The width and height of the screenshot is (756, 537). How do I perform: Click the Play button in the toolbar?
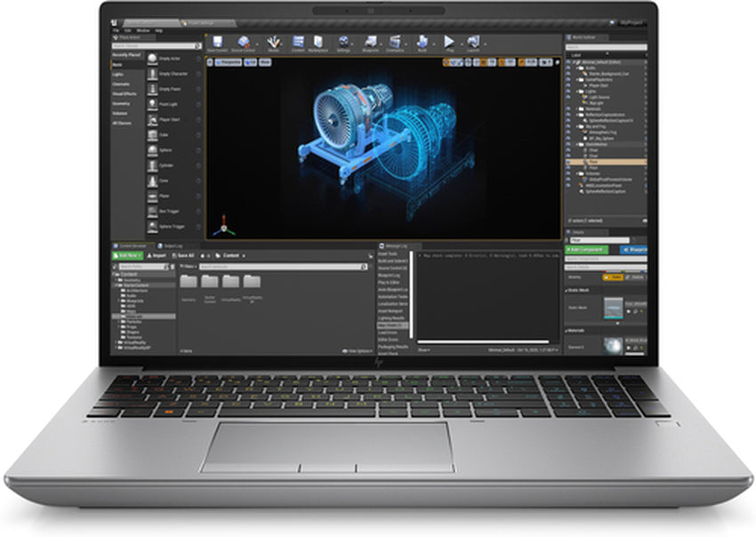click(x=448, y=41)
